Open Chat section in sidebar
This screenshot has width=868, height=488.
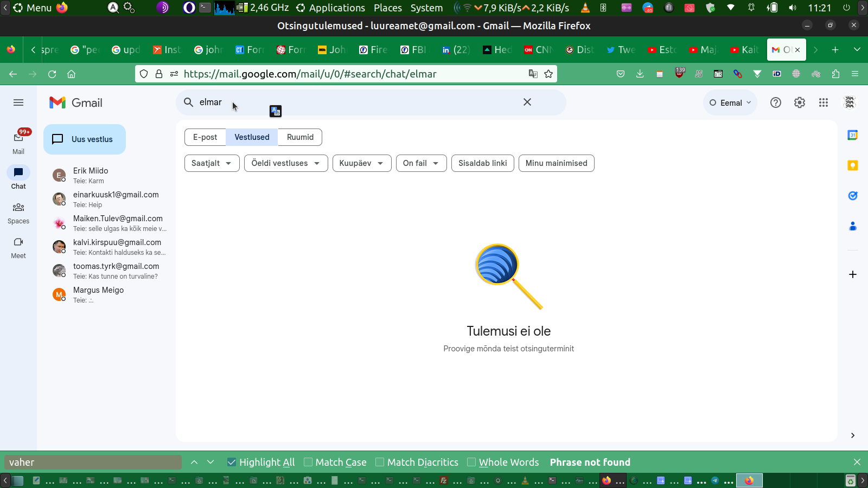[x=18, y=177]
